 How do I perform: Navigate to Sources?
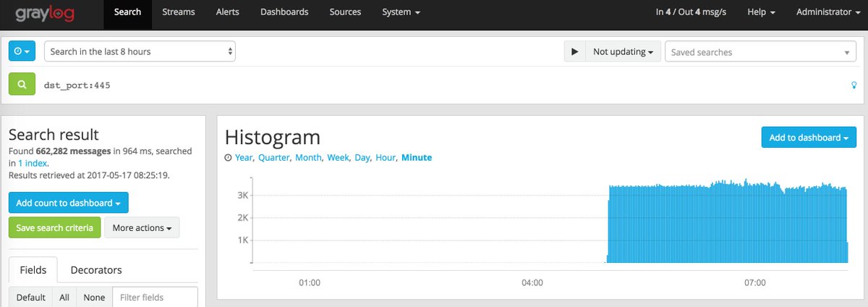(345, 12)
